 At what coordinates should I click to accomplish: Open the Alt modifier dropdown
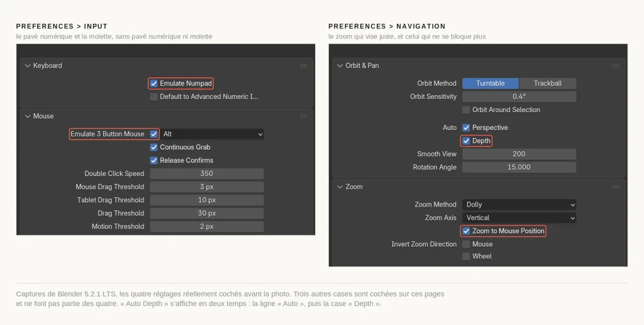[x=212, y=134]
